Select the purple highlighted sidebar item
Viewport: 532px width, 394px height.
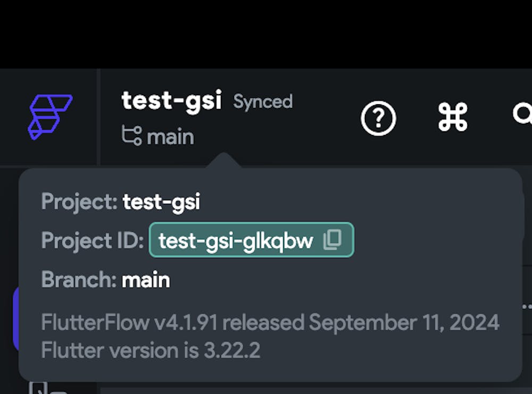point(15,319)
